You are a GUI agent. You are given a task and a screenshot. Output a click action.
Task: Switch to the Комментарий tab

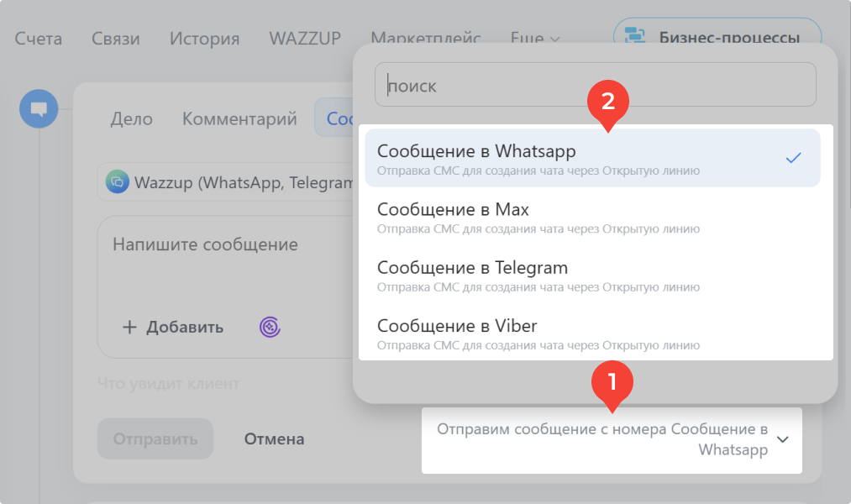point(239,118)
